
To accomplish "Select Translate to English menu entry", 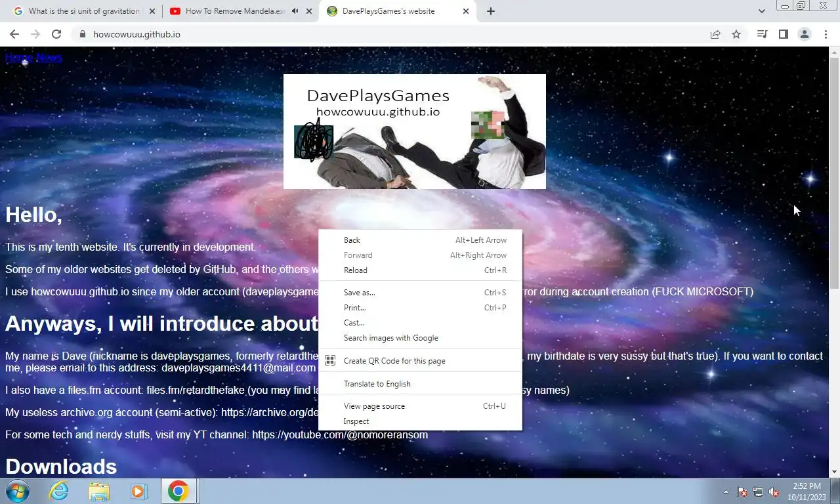I will tap(420, 384).
